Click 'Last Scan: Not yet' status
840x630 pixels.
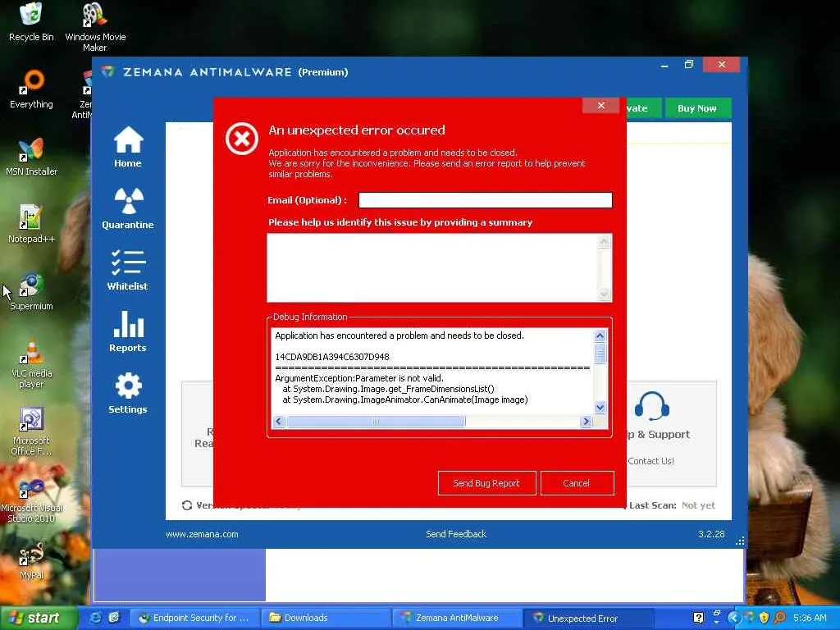[x=672, y=505]
